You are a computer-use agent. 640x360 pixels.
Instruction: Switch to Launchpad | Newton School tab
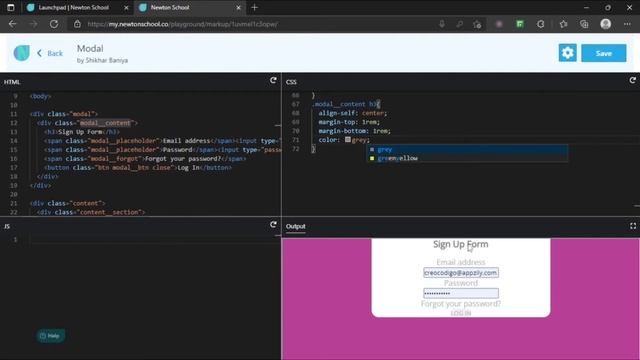[x=73, y=7]
